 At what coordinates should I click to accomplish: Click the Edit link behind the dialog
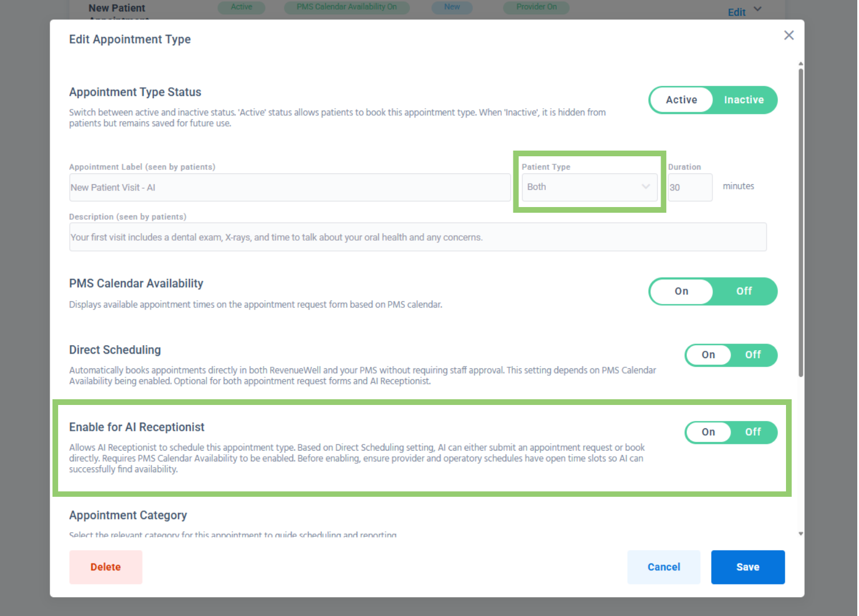pos(736,12)
